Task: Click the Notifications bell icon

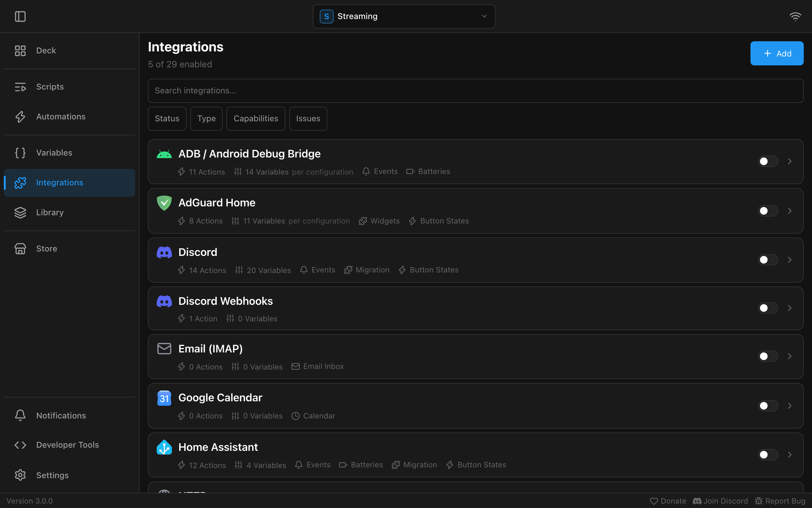Action: pos(20,415)
